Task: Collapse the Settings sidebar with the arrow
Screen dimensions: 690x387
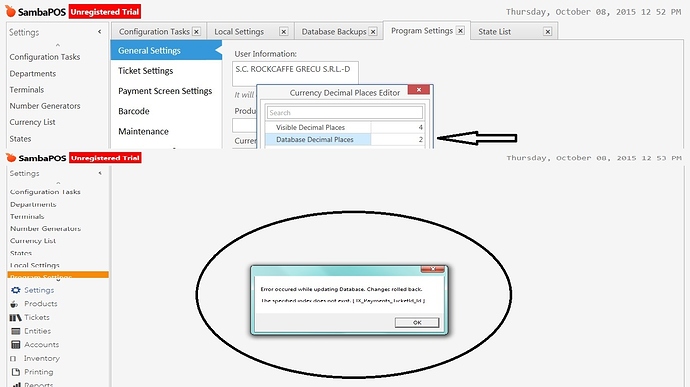Action: 99,32
